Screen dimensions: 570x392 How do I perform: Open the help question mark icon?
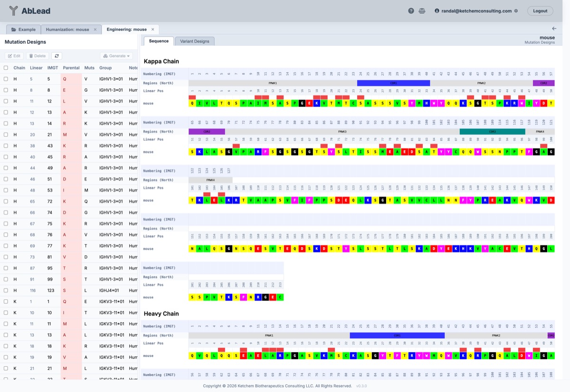click(411, 11)
